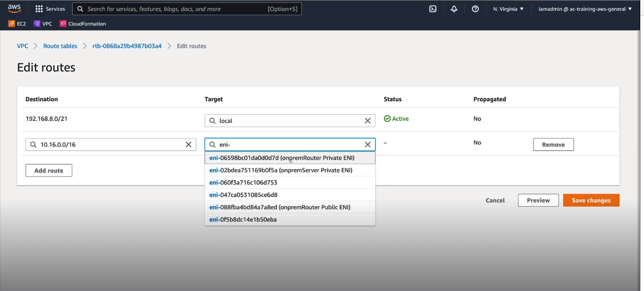Clear the eni- target search text
This screenshot has width=644, height=291.
click(368, 144)
